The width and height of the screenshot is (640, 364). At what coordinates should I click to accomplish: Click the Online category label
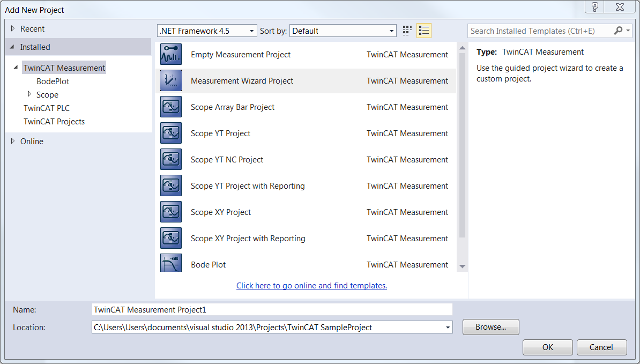32,141
